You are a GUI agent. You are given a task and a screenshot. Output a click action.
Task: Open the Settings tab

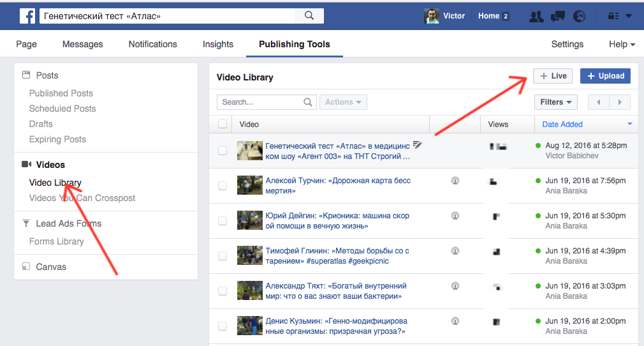coord(567,44)
